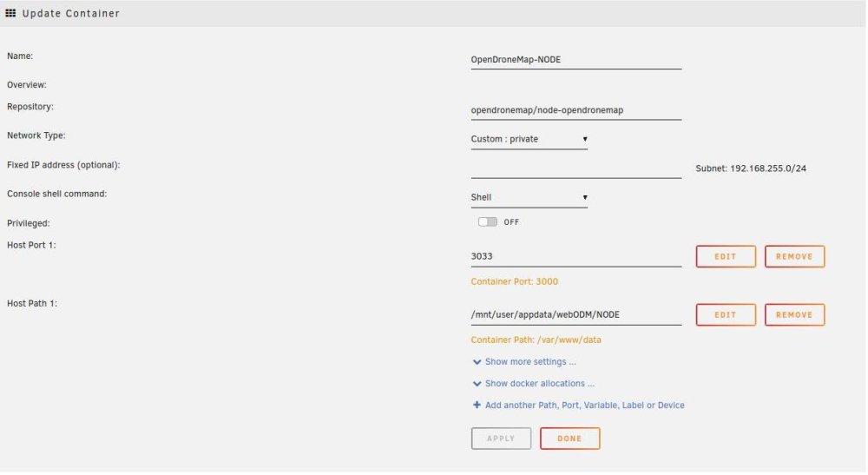The width and height of the screenshot is (868, 475).
Task: Click the chevron icon before Show docker allocations
Action: 477,384
